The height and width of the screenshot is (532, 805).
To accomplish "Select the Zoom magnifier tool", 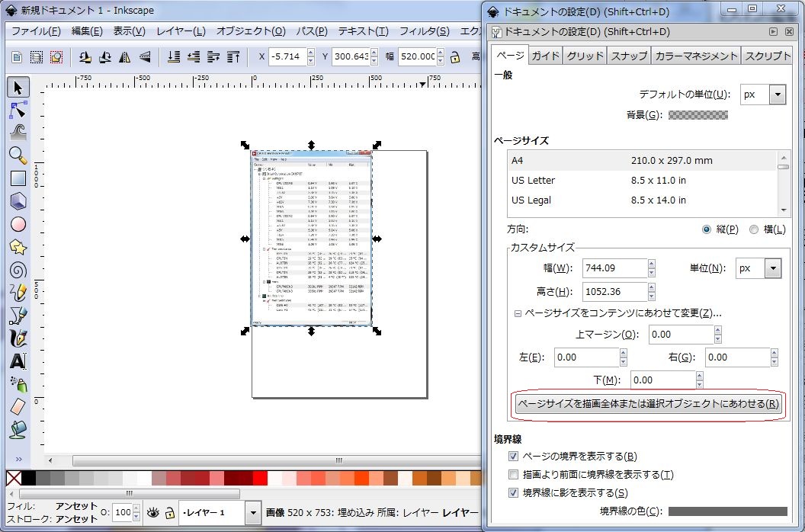I will click(18, 155).
